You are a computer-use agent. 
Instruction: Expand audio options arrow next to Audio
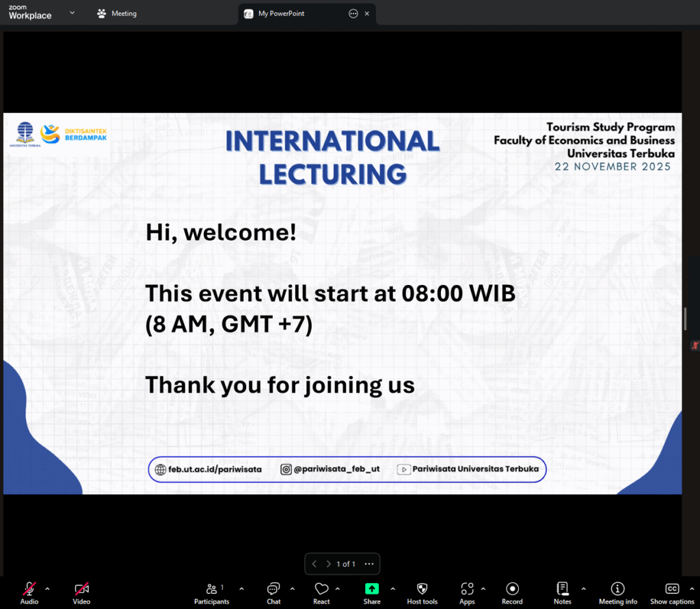pyautogui.click(x=47, y=588)
